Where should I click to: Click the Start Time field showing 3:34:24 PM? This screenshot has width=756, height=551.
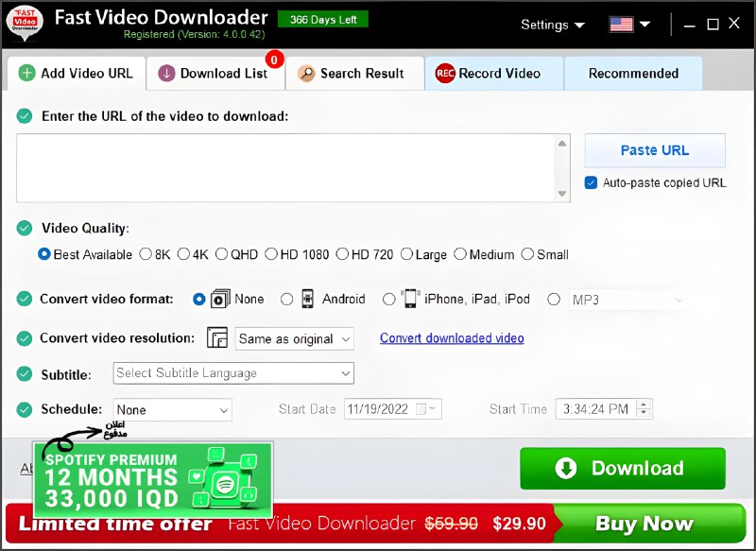(604, 409)
